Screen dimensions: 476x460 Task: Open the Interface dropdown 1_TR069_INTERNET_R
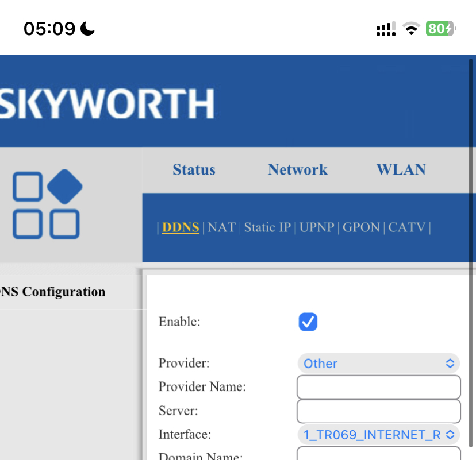(x=378, y=435)
